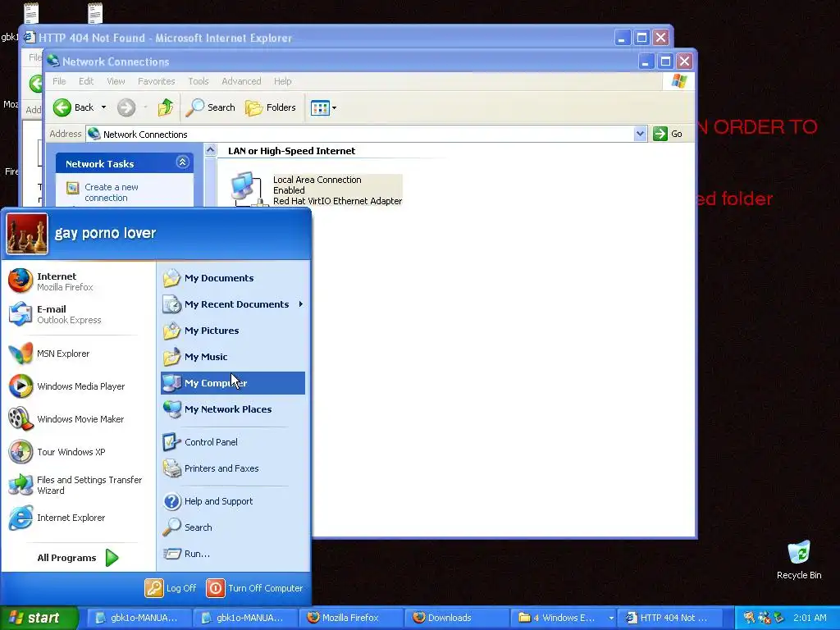Open the Tools menu
Screen dimensions: 840x630
[199, 81]
